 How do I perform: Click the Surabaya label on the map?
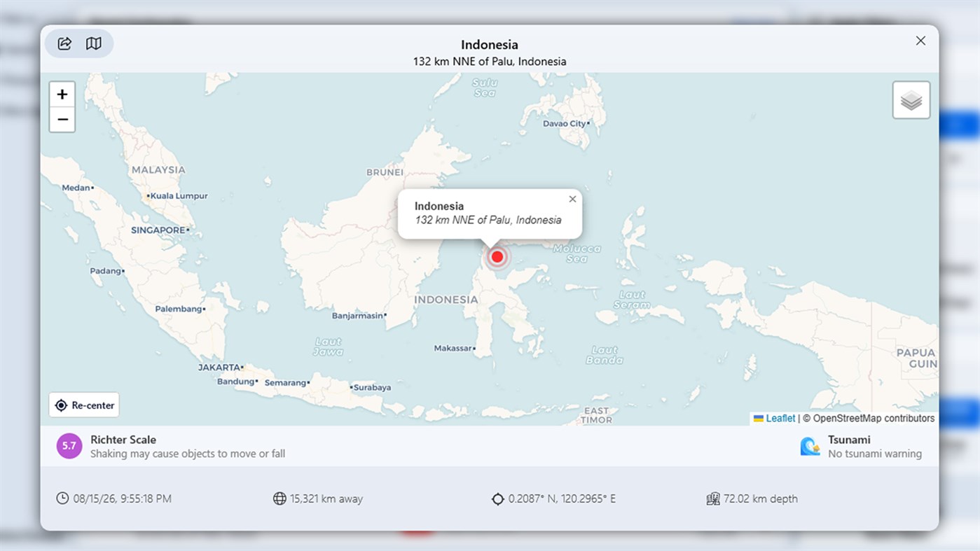coord(373,388)
